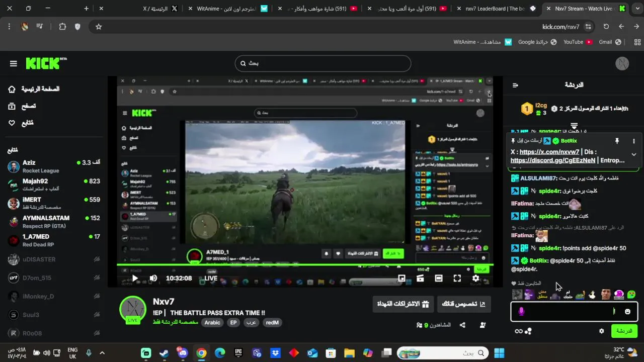Open Steam from taskbar
This screenshot has width=644, height=362.
(164, 353)
